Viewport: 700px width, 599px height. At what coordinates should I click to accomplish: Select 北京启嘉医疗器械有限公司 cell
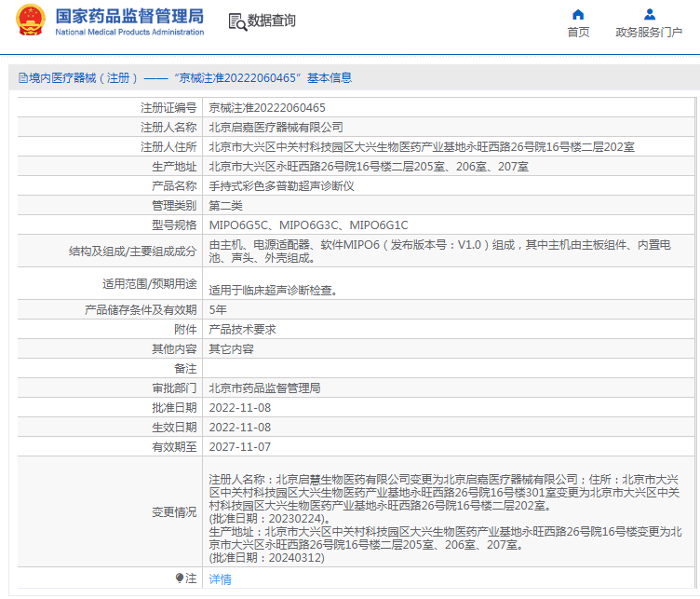[276, 128]
